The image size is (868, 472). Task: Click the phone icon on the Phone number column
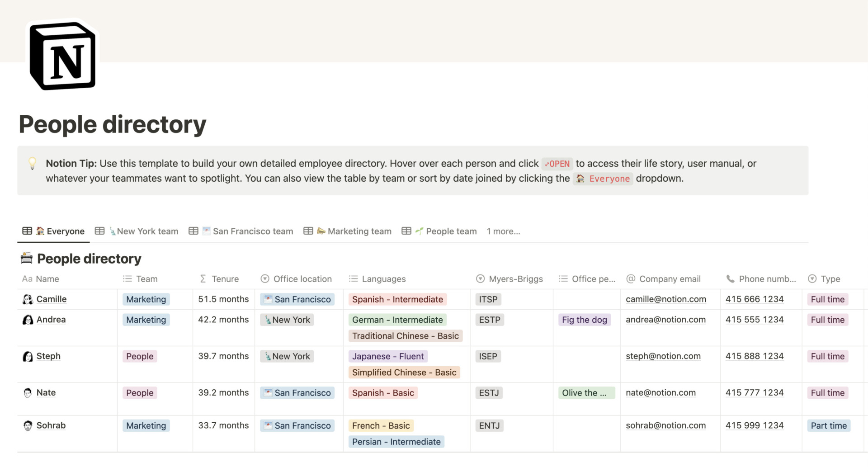pyautogui.click(x=731, y=279)
